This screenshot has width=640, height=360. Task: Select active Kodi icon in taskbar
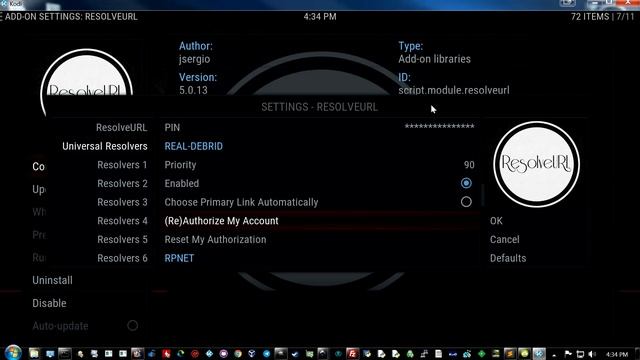pos(539,353)
